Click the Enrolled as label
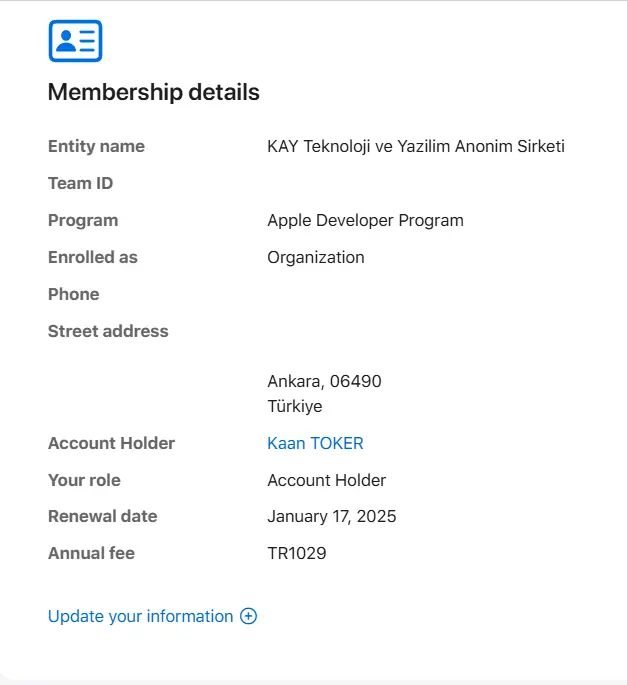Image resolution: width=627 pixels, height=685 pixels. (93, 257)
